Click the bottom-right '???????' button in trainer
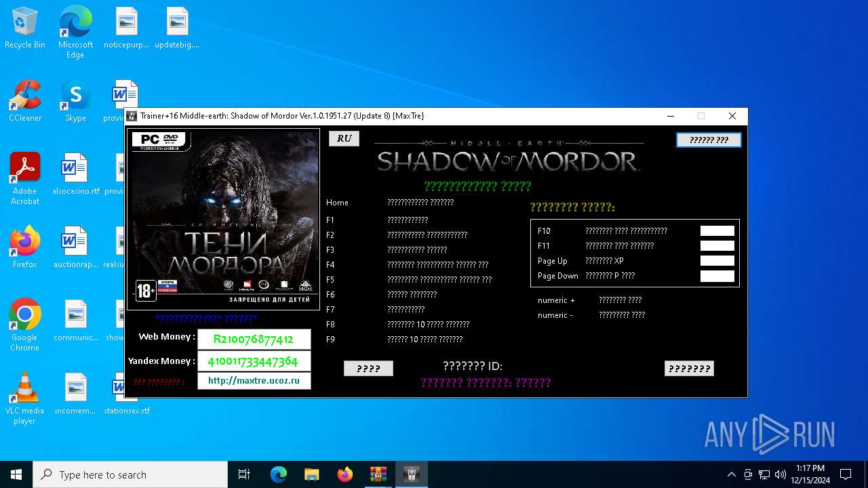The width and height of the screenshot is (868, 488). click(689, 369)
